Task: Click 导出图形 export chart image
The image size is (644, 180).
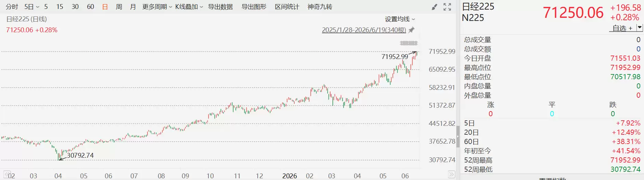Action: click(x=254, y=7)
